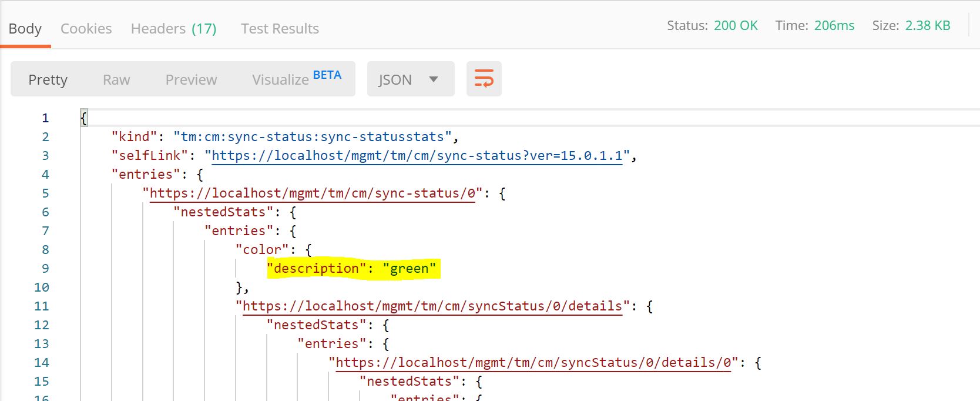Click the "nestedStats" key on line 6
Screen dimensions: 980x401
pos(223,212)
